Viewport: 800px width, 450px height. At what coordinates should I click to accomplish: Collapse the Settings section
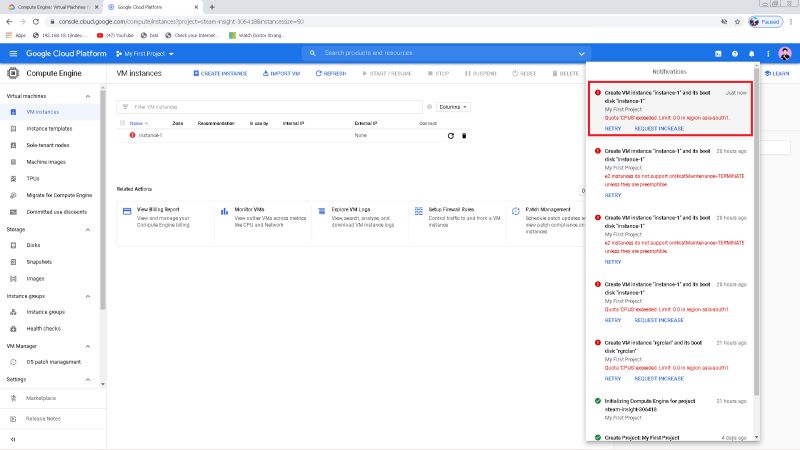coord(88,380)
